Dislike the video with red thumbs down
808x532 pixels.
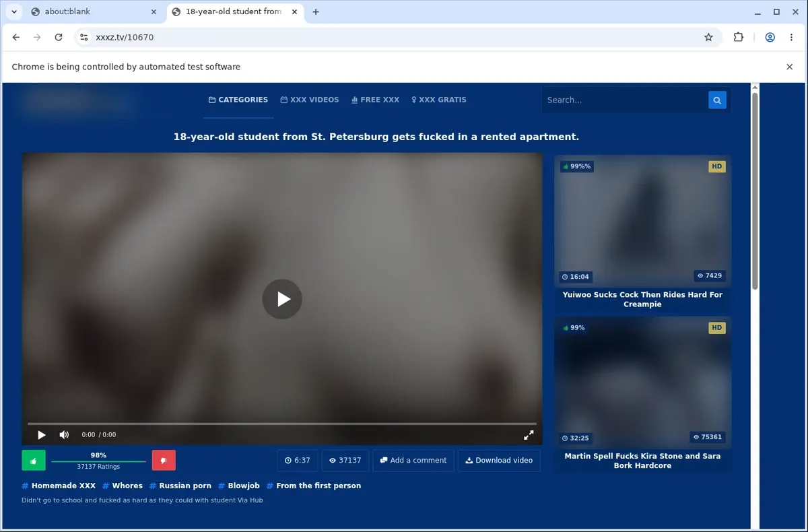tap(164, 461)
